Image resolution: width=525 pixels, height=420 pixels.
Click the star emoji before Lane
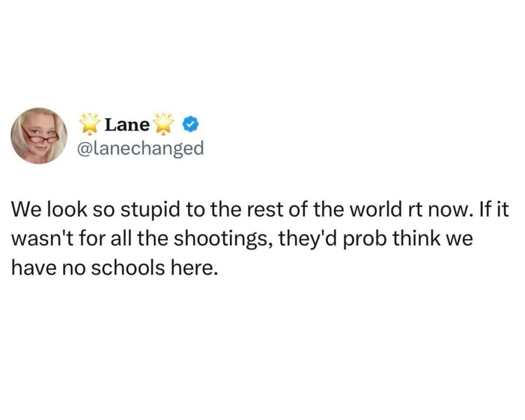(90, 124)
